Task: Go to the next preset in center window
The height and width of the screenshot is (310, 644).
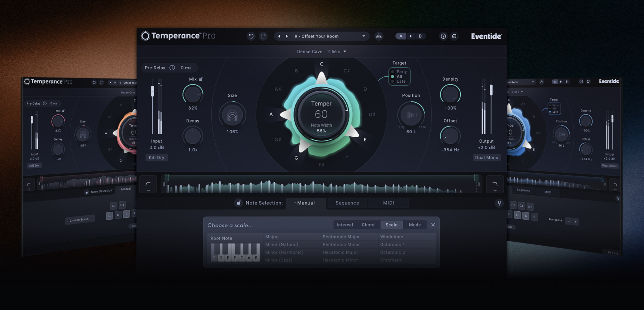Action: coord(287,36)
